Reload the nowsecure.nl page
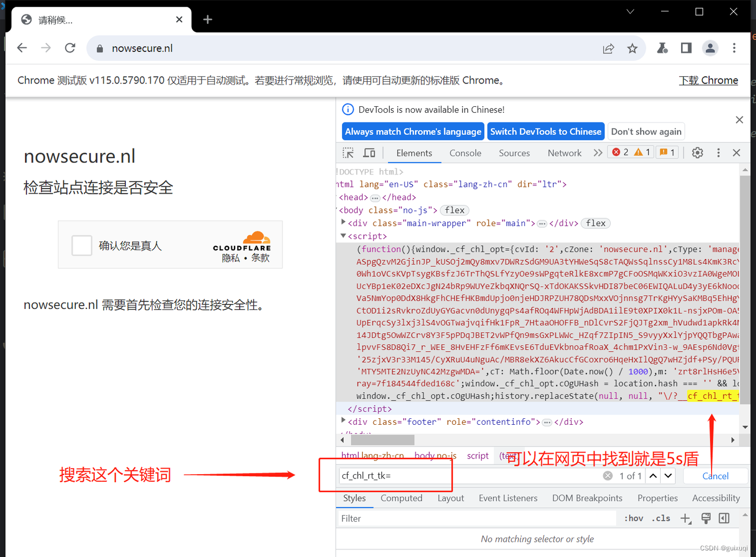This screenshot has height=557, width=756. pos(70,48)
